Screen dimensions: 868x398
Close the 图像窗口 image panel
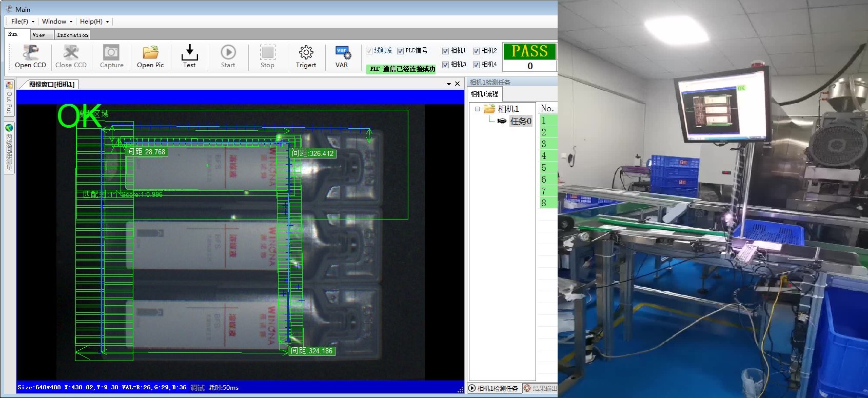point(457,84)
